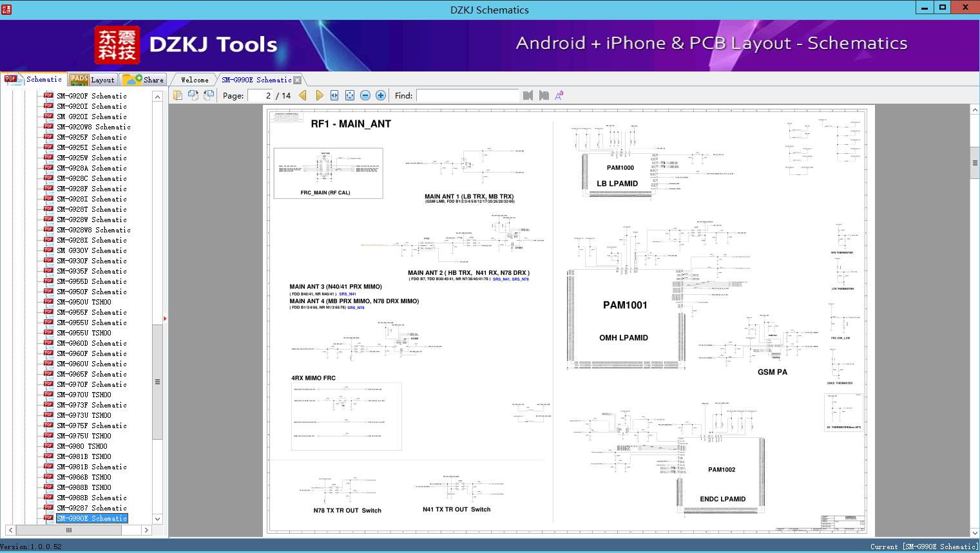Open SM-G973U TSHOO entry
This screenshot has height=553, width=980.
(x=84, y=415)
